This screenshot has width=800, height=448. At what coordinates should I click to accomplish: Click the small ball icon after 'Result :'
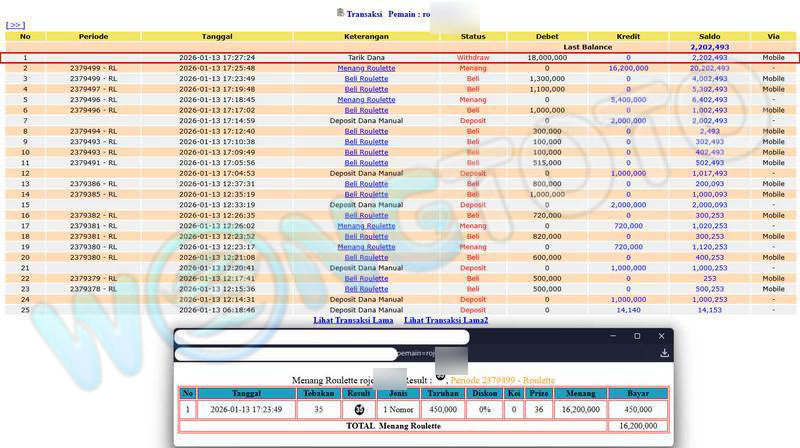441,376
